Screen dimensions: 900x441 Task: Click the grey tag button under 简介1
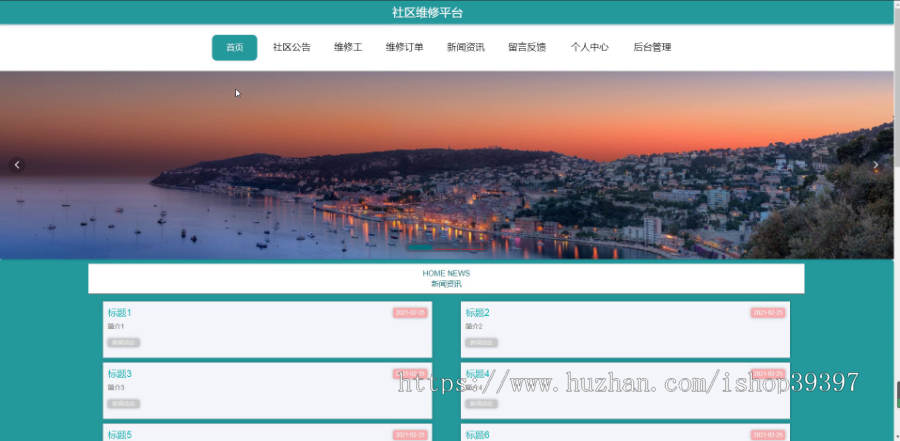tap(123, 343)
